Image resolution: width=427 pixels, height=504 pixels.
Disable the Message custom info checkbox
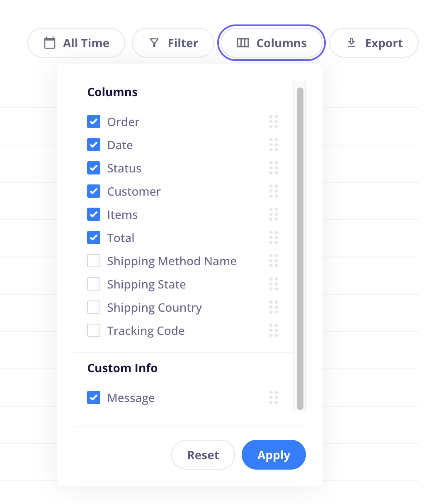(94, 397)
